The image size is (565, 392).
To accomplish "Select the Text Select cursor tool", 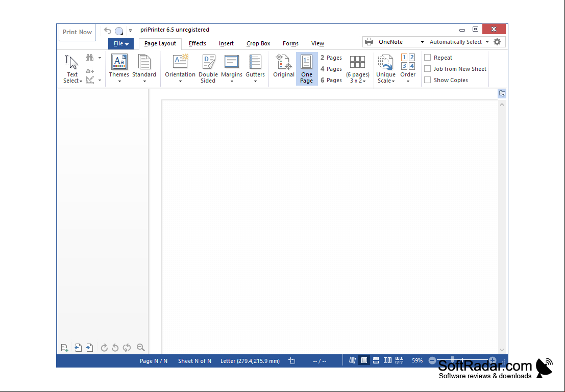I will click(x=71, y=63).
